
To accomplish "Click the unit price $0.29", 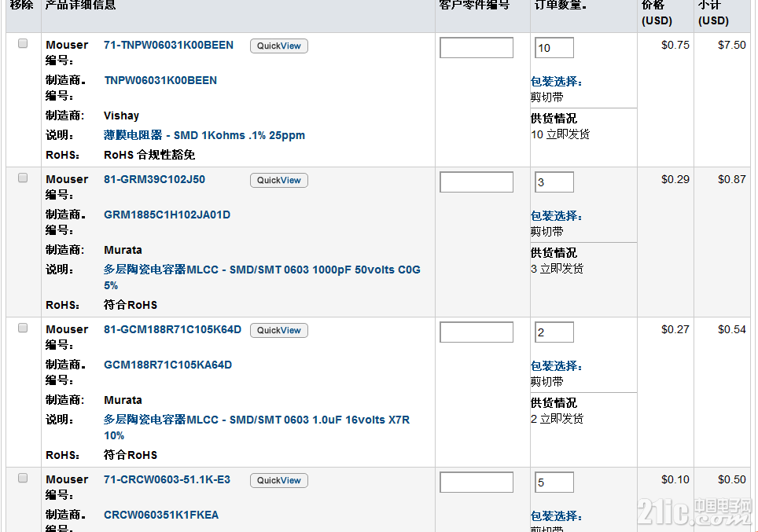I will point(675,179).
